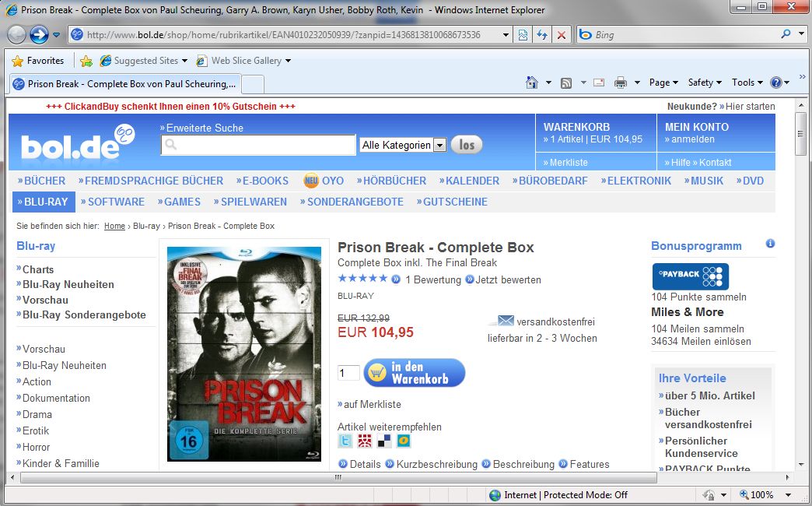Click the horizontal scrollbar at page bottom
The width and height of the screenshot is (812, 506).
click(x=338, y=477)
